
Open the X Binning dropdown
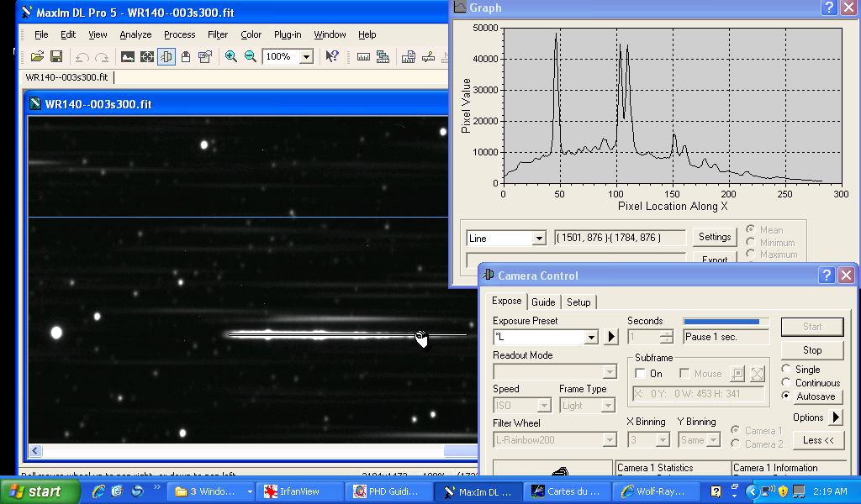(x=663, y=440)
